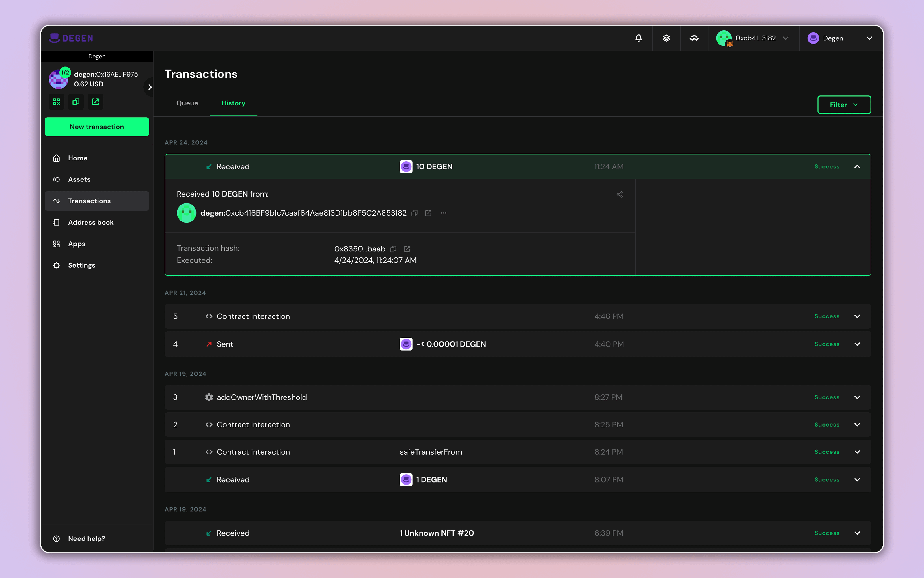Click the layers batch icon in header
924x578 pixels.
(x=666, y=38)
